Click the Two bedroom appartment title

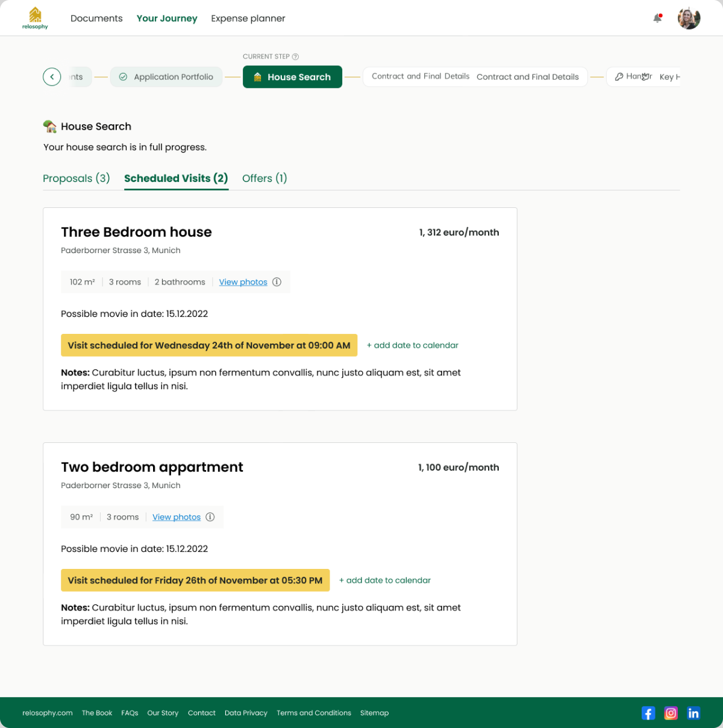(x=152, y=467)
